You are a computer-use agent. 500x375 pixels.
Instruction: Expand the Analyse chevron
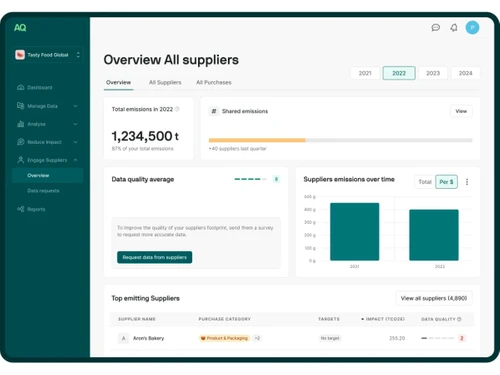[x=76, y=124]
